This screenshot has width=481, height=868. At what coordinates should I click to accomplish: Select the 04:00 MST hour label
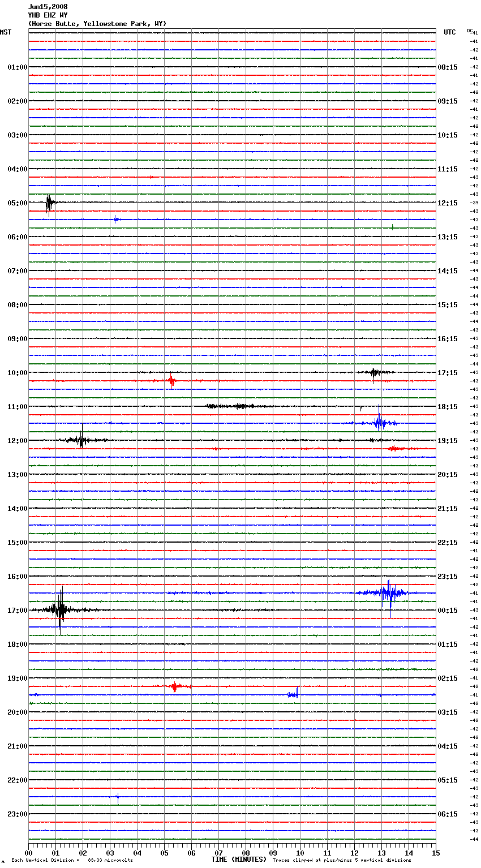tap(18, 169)
